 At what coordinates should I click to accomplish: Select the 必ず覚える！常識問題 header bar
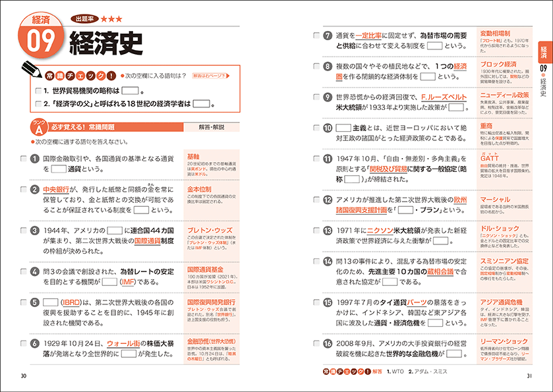(x=115, y=127)
